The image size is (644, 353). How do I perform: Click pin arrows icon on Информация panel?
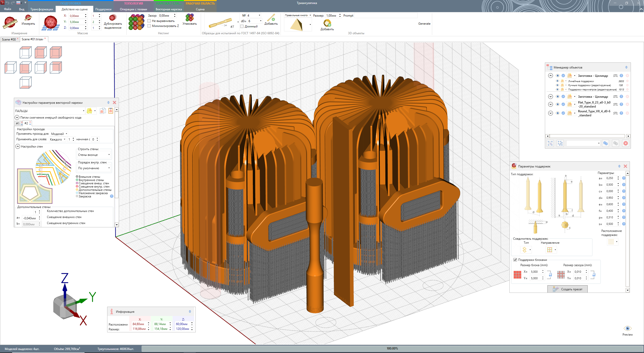point(190,311)
